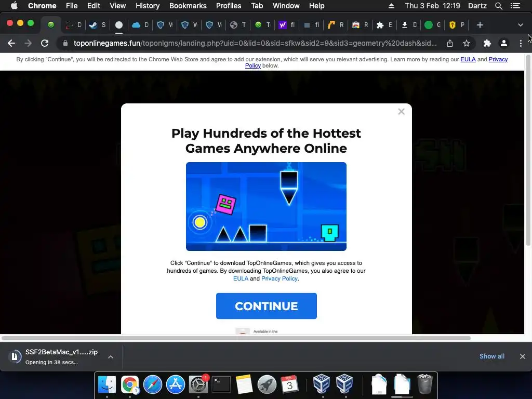This screenshot has height=399, width=532.
Task: Open the first VirtualBox Dock icon
Action: 321,384
